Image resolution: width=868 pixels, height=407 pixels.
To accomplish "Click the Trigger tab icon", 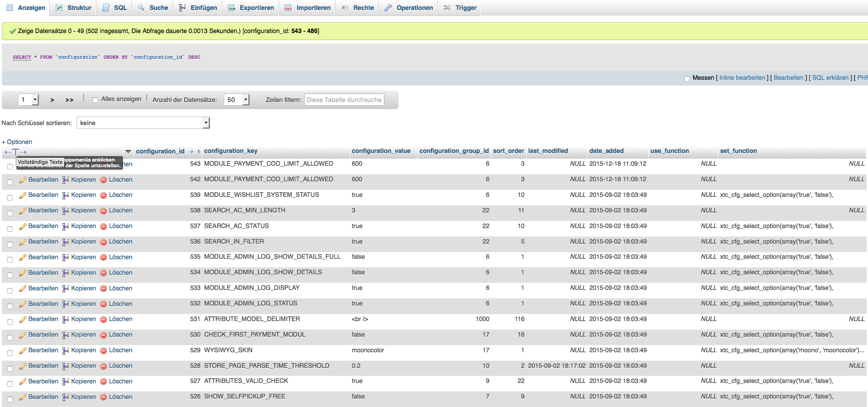I will 447,8.
